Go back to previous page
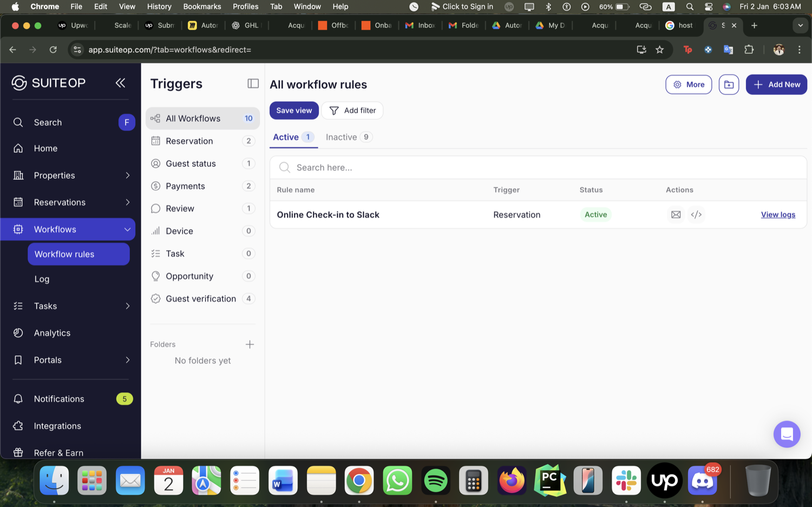Viewport: 812px width, 507px height. tap(12, 50)
